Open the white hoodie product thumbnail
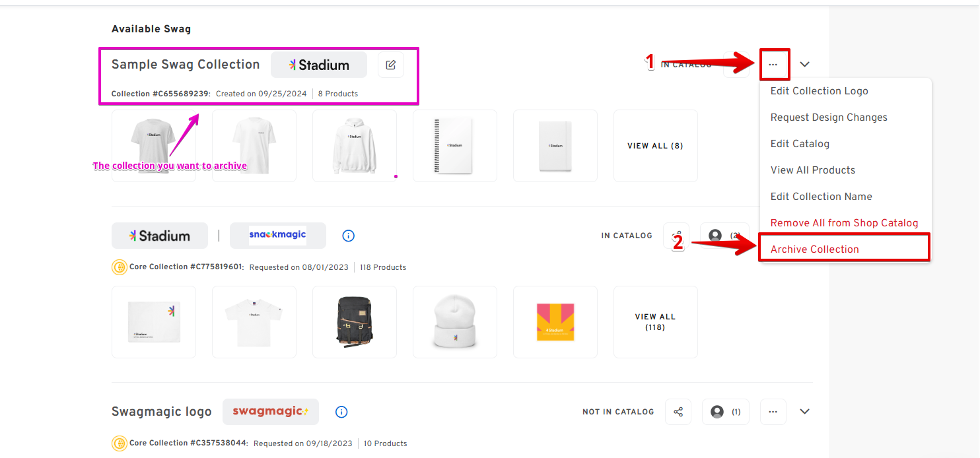The image size is (980, 458). pyautogui.click(x=355, y=146)
